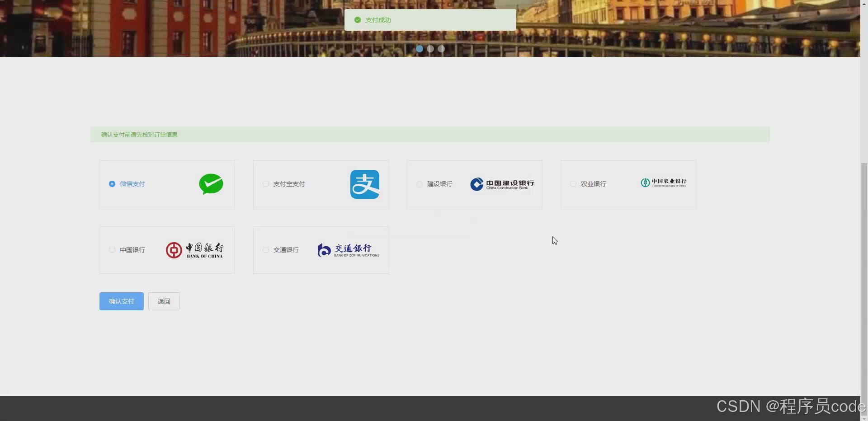
Task: Click the Bank of China logo
Action: (x=194, y=250)
